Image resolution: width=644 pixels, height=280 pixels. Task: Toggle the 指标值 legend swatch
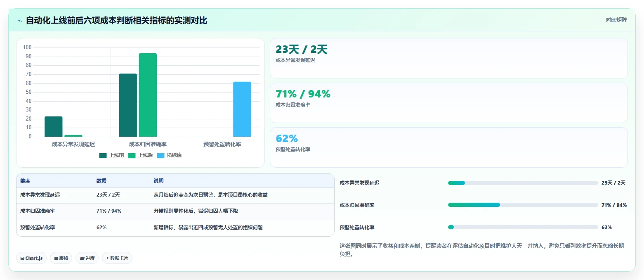coord(161,156)
